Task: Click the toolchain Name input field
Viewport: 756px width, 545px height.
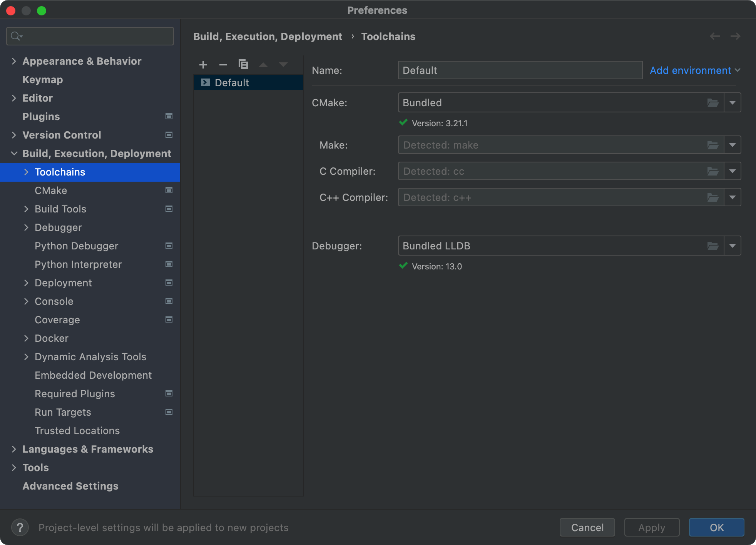Action: coord(520,70)
